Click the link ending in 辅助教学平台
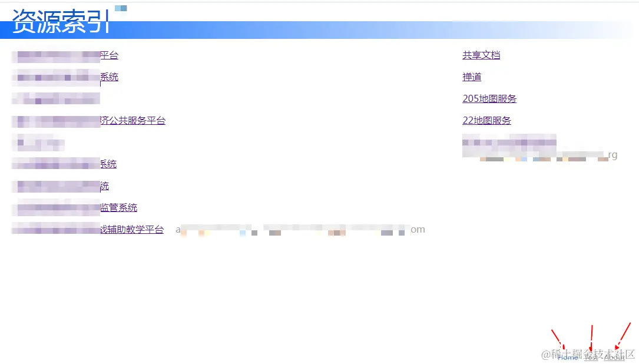 [90, 229]
